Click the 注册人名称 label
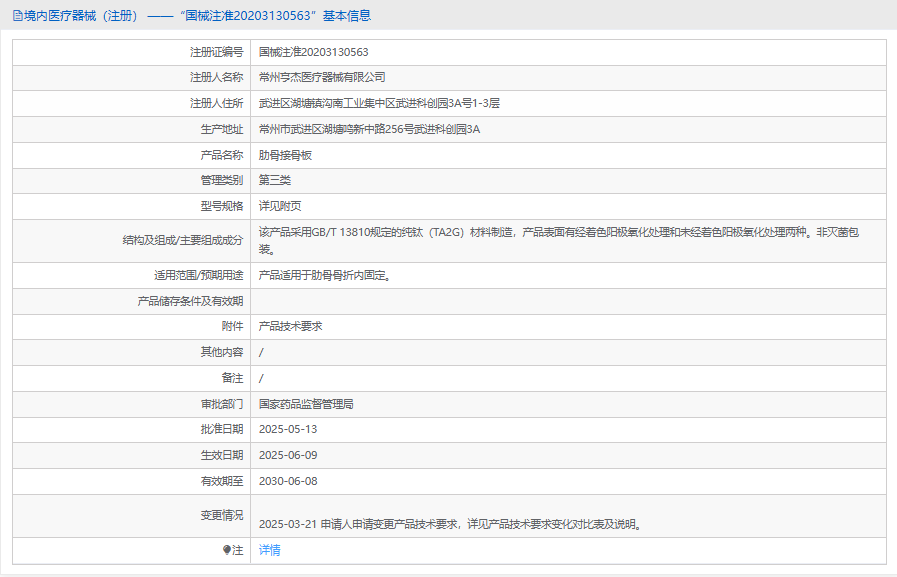This screenshot has height=577, width=897. [x=216, y=77]
